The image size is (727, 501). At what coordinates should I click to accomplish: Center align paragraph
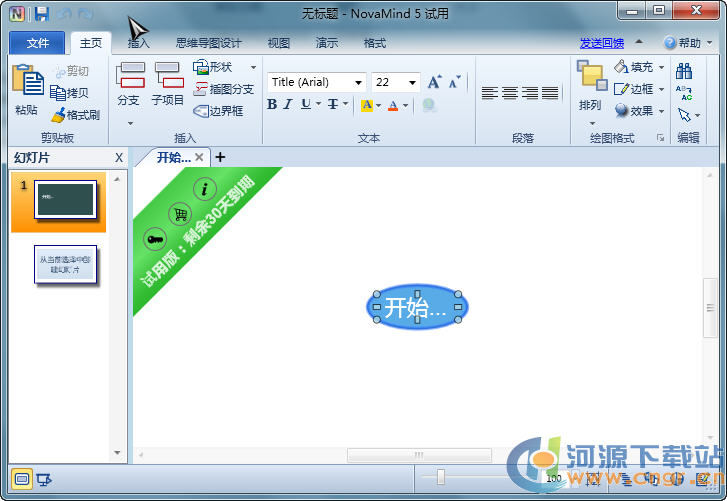(x=510, y=93)
